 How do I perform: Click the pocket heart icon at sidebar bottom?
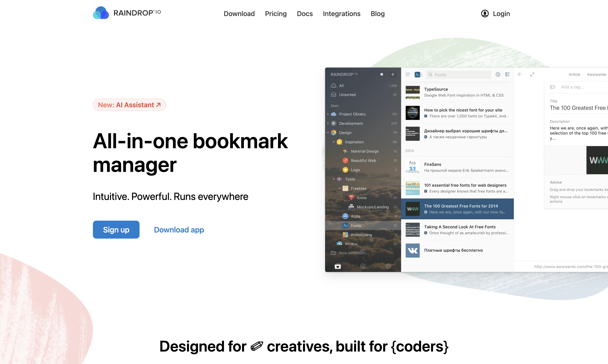pyautogui.click(x=338, y=266)
